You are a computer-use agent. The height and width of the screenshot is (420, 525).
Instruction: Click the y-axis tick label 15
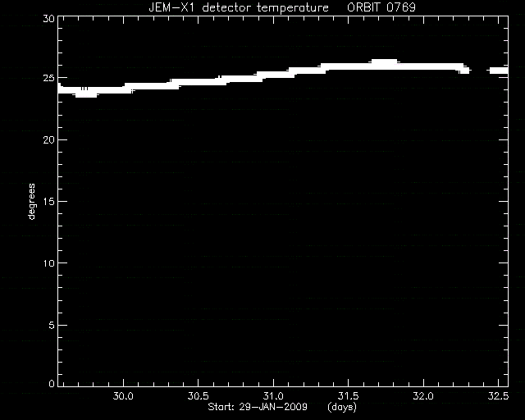[x=48, y=201]
